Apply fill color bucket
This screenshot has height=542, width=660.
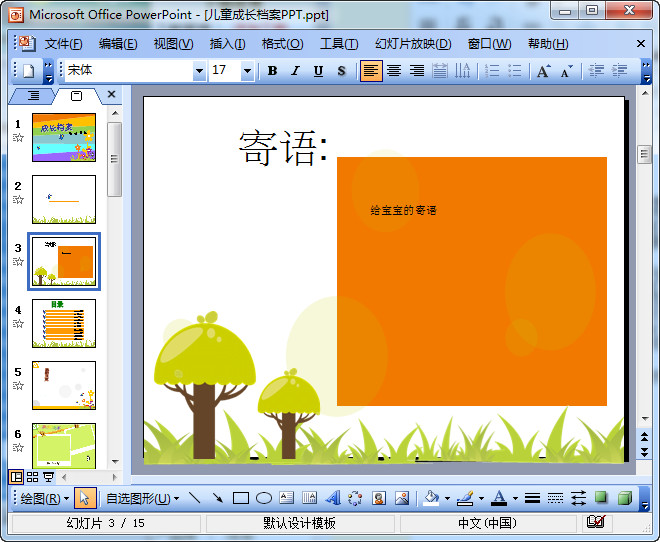[431, 498]
